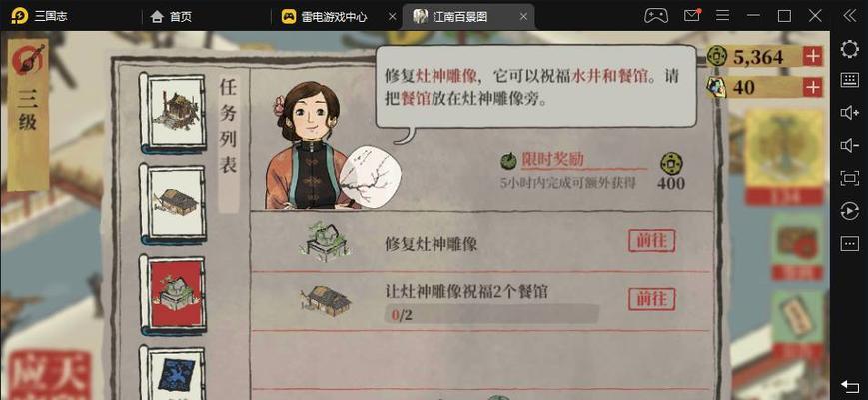Click the gamepad icon in the title bar

pyautogui.click(x=656, y=16)
